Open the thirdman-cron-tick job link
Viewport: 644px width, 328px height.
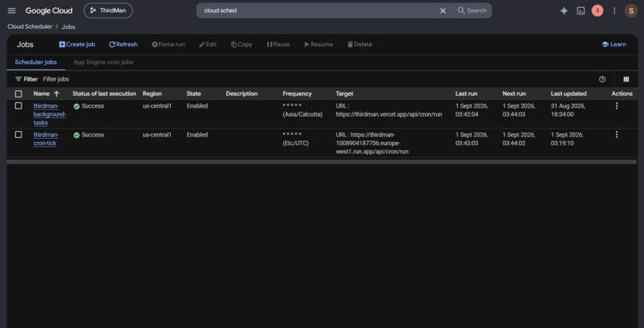(x=46, y=139)
